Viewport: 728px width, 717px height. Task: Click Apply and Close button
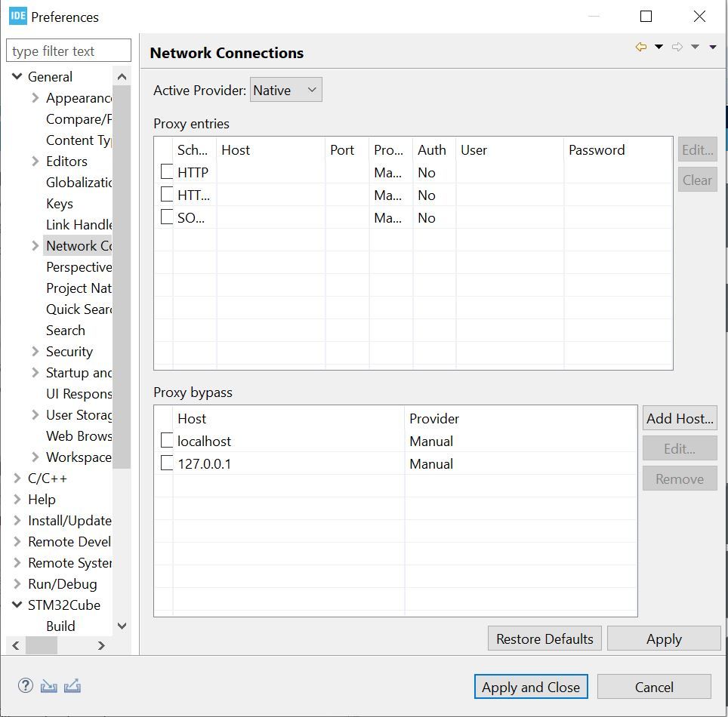pos(531,687)
